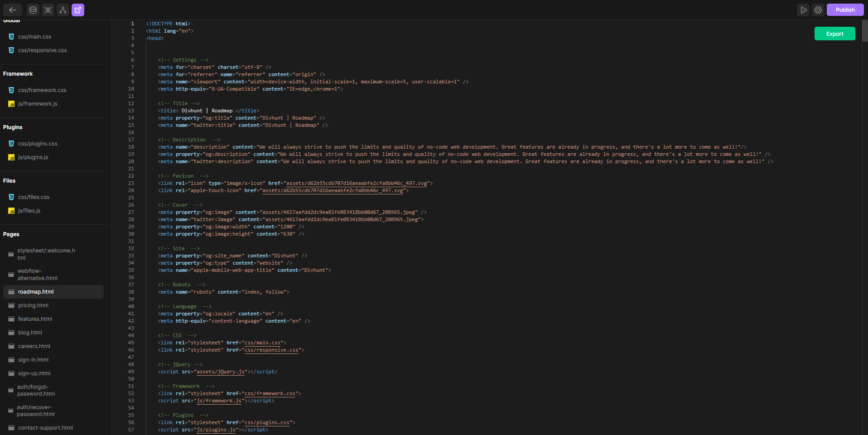Select the component scan cube icon
This screenshot has height=435, width=868.
click(48, 10)
